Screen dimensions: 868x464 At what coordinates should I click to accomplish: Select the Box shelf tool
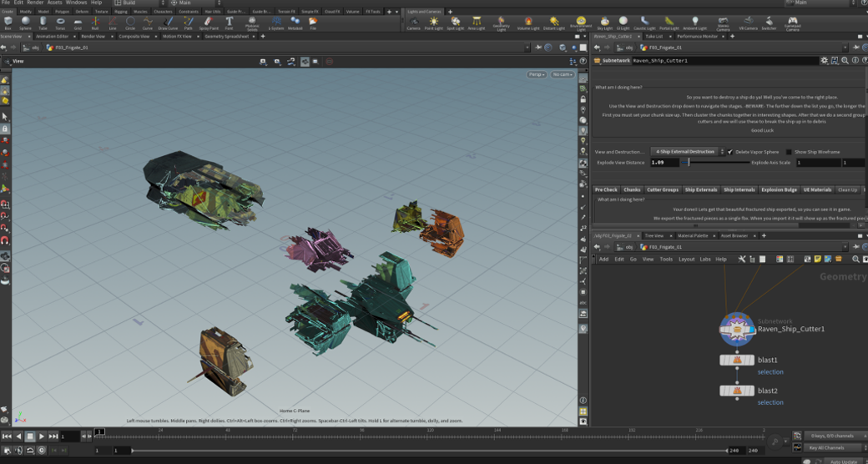coord(8,23)
